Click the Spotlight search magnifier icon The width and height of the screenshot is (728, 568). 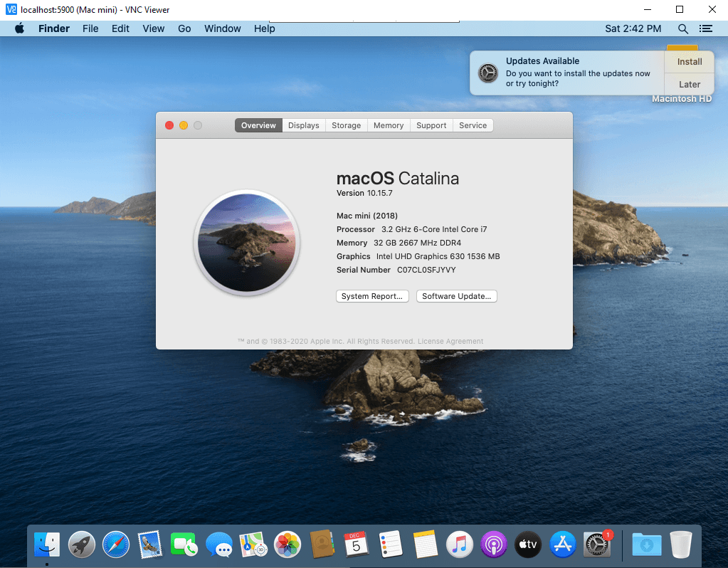click(682, 28)
